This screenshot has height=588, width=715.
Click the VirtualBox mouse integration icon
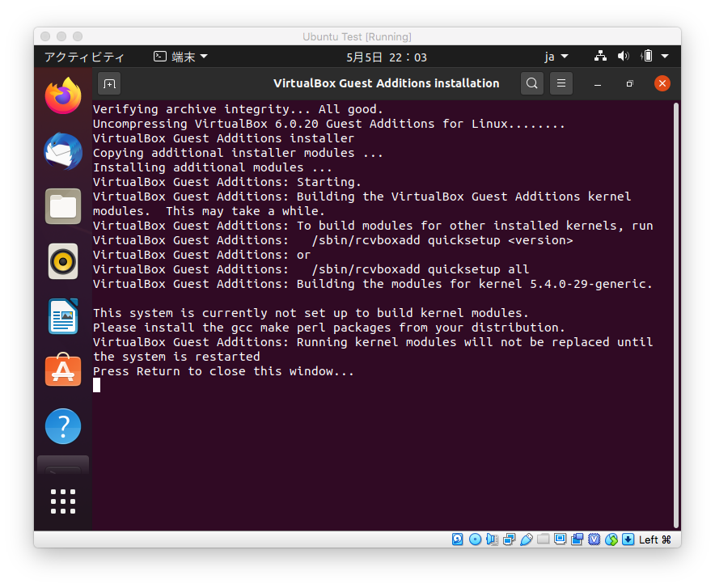[611, 539]
